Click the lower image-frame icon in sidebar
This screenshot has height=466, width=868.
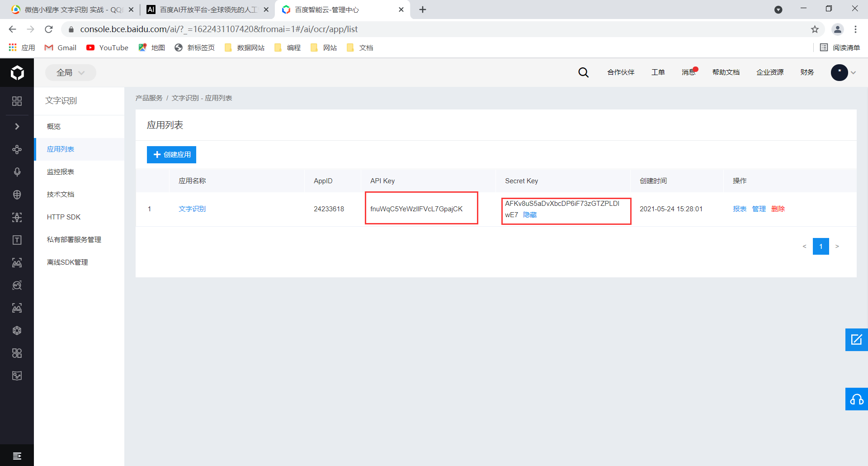[17, 308]
